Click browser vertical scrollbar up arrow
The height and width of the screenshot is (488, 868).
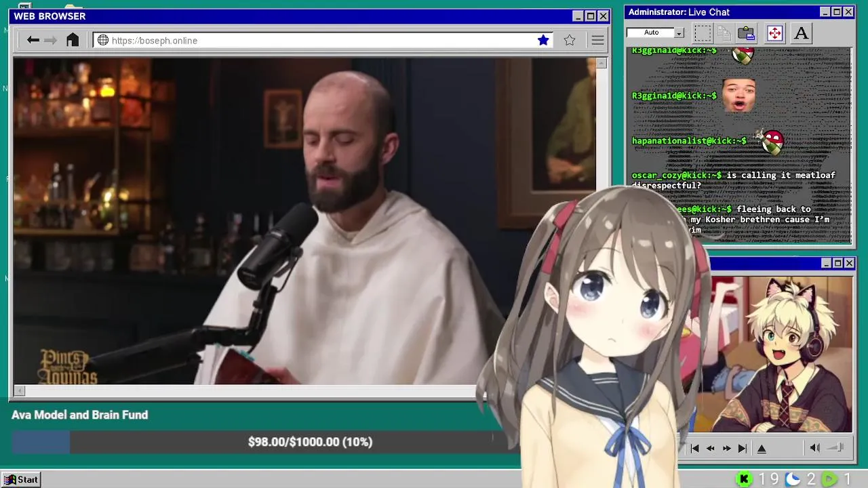click(x=601, y=63)
